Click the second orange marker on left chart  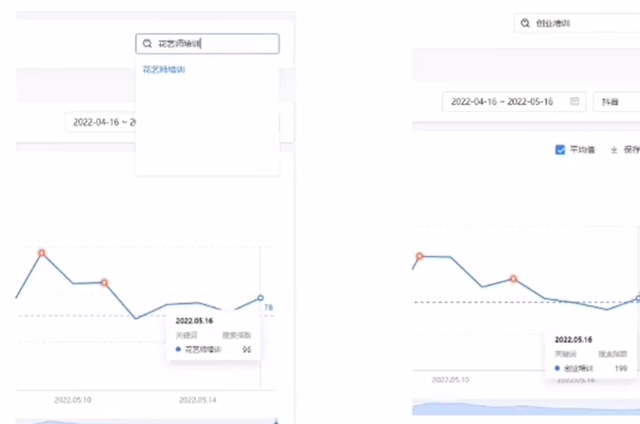pyautogui.click(x=104, y=283)
